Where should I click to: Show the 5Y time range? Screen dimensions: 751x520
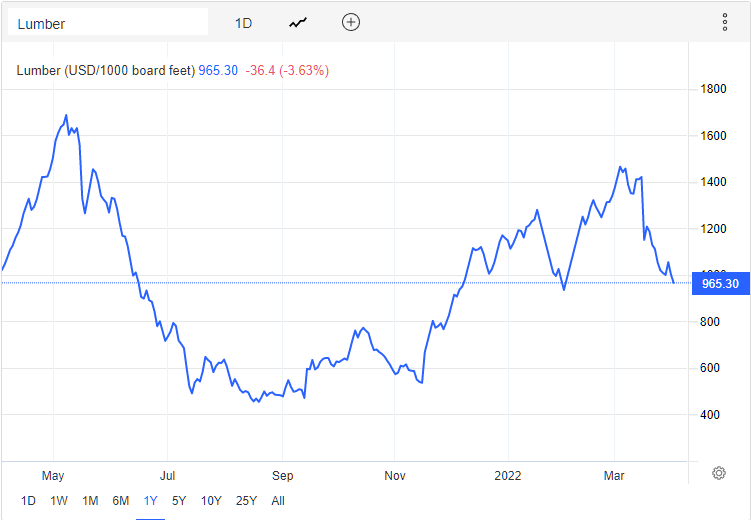pyautogui.click(x=179, y=501)
